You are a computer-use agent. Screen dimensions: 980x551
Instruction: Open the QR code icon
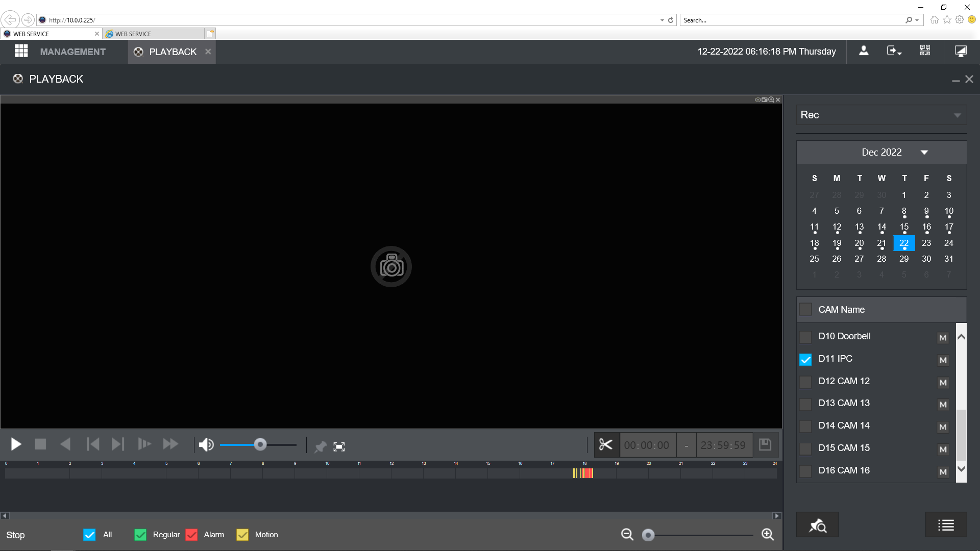925,51
